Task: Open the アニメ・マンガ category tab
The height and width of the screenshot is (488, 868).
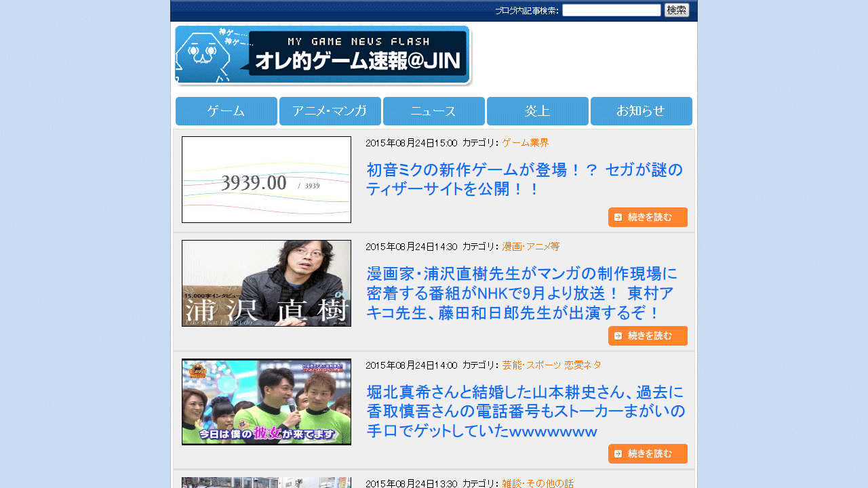Action: [x=330, y=110]
